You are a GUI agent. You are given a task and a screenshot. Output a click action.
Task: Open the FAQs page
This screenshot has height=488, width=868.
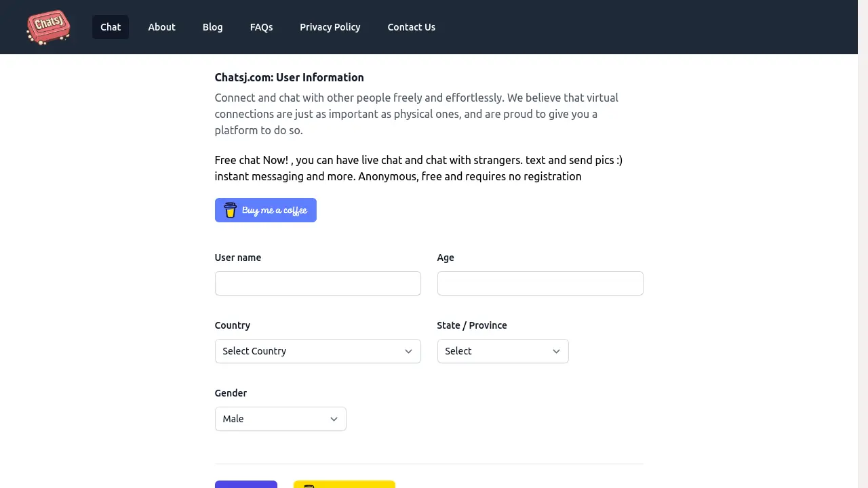[261, 27]
